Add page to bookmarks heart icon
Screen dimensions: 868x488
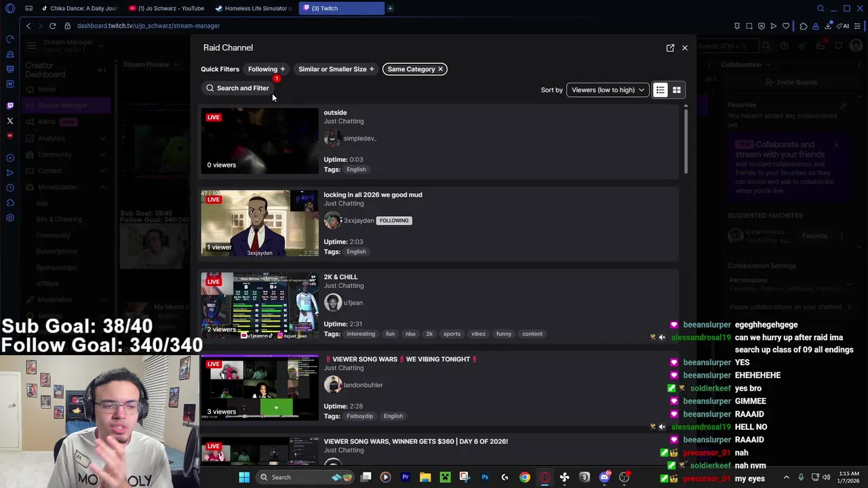pos(786,26)
